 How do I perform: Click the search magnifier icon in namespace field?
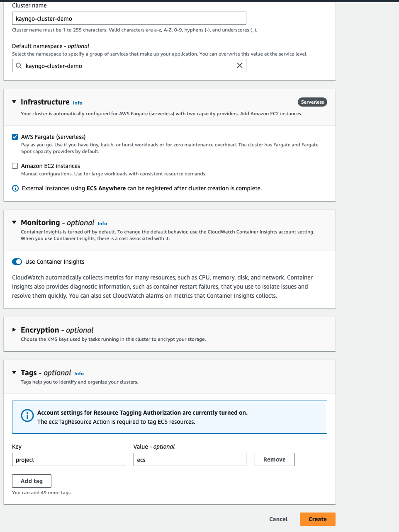click(x=19, y=66)
